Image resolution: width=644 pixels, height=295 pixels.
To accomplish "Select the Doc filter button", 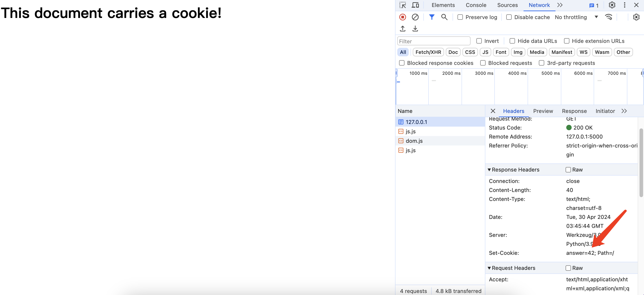I will pyautogui.click(x=453, y=52).
